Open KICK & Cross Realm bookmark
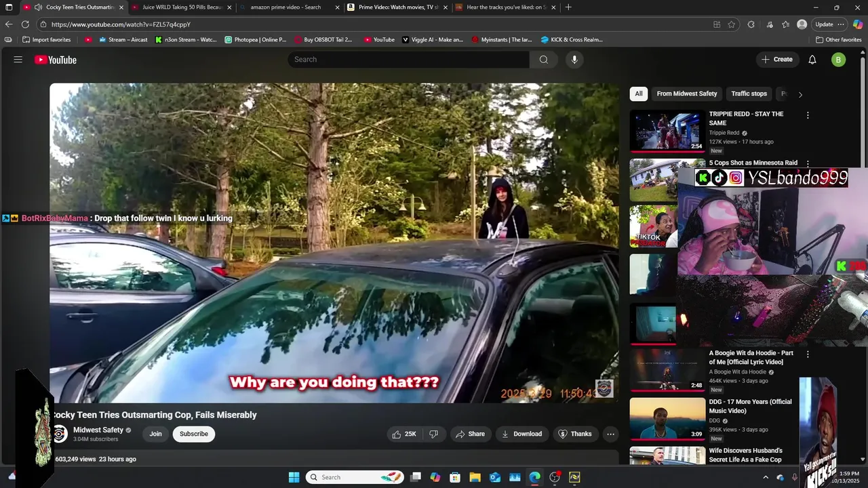 pos(572,40)
